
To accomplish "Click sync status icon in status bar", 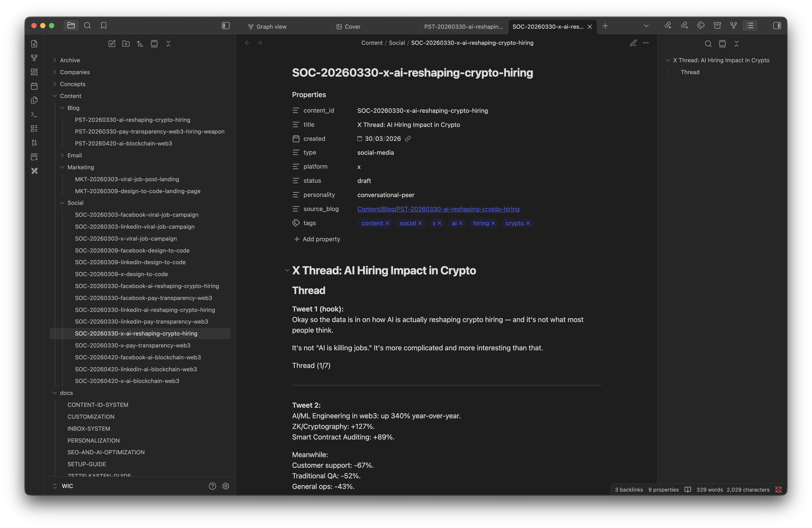I will 778,489.
